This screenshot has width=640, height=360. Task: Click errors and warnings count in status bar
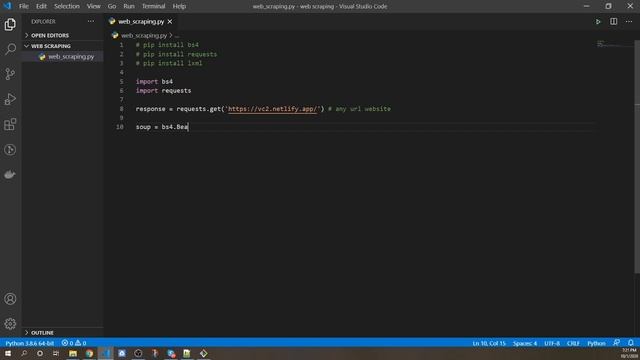pos(74,343)
